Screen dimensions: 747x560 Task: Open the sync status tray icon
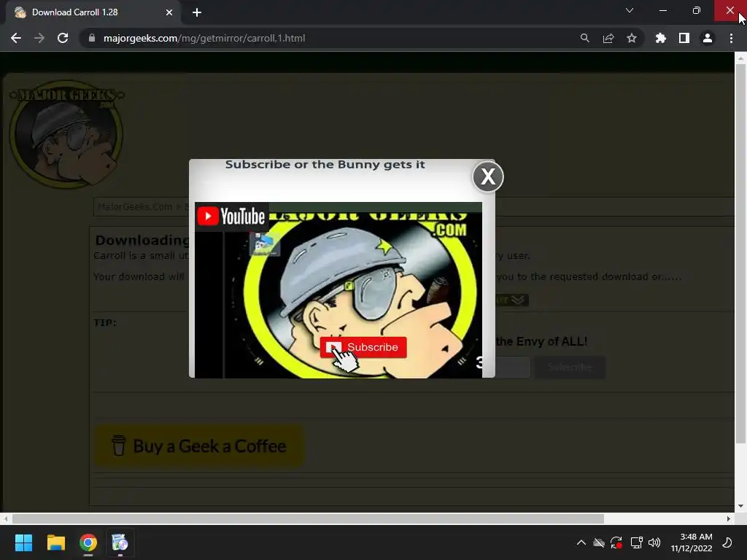(x=616, y=542)
